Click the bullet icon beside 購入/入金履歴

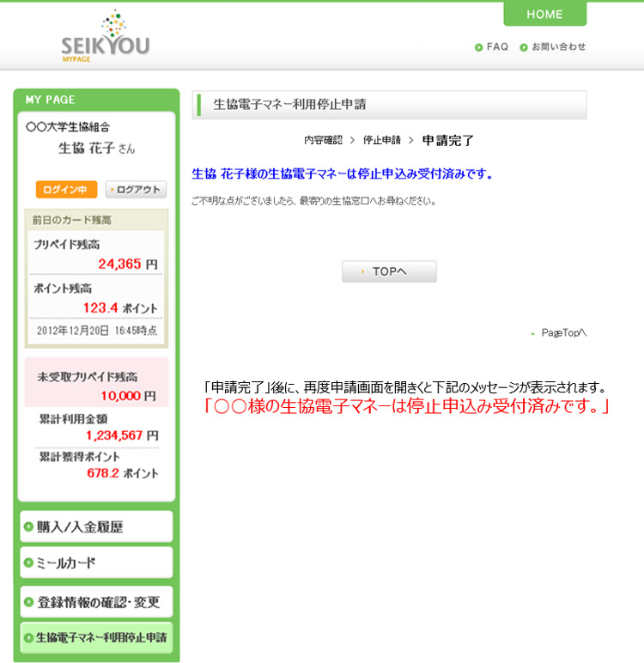click(x=28, y=526)
